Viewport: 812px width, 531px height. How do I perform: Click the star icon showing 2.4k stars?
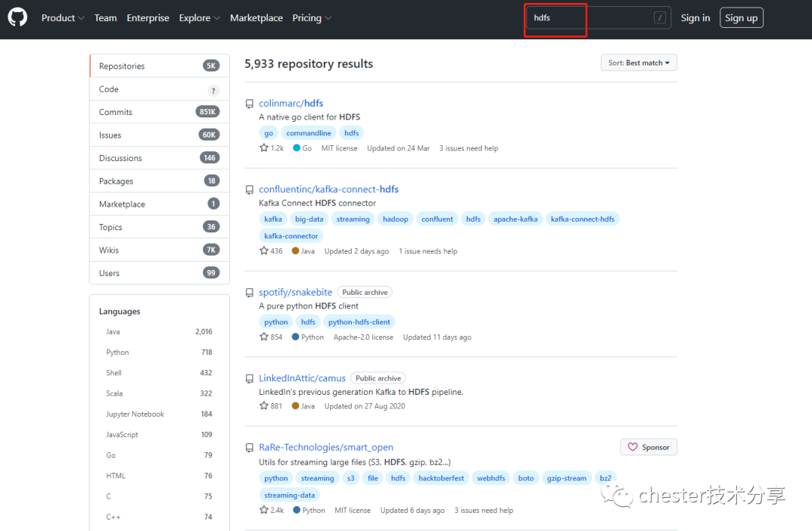point(264,510)
